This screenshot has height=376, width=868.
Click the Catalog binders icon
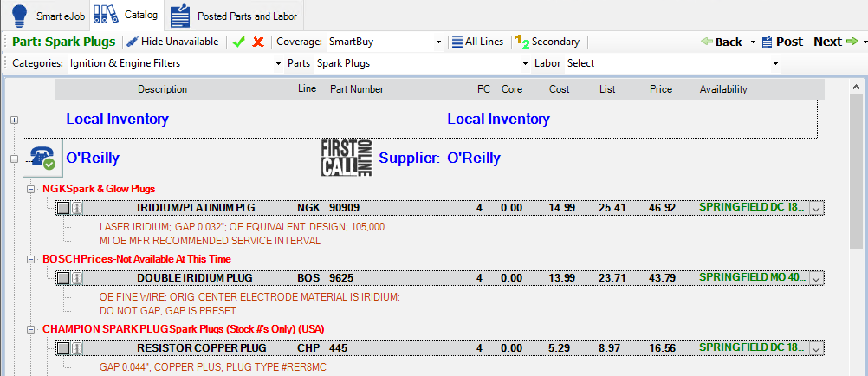coord(106,15)
